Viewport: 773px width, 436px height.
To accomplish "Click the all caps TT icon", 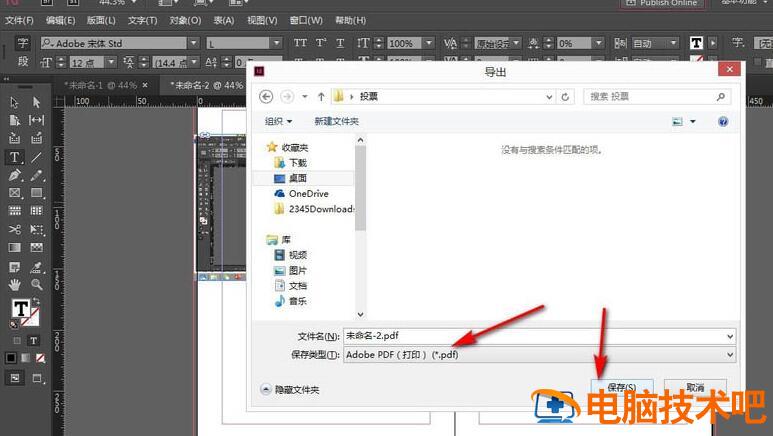I will [x=300, y=43].
